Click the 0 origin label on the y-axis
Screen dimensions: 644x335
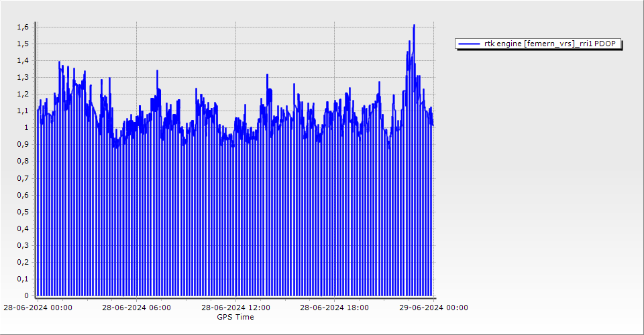pyautogui.click(x=26, y=295)
